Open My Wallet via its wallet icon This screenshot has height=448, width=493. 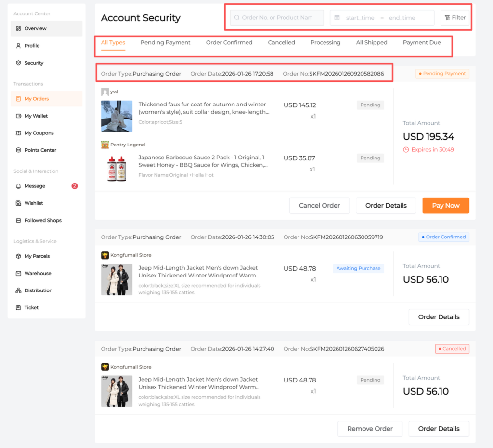pyautogui.click(x=18, y=116)
